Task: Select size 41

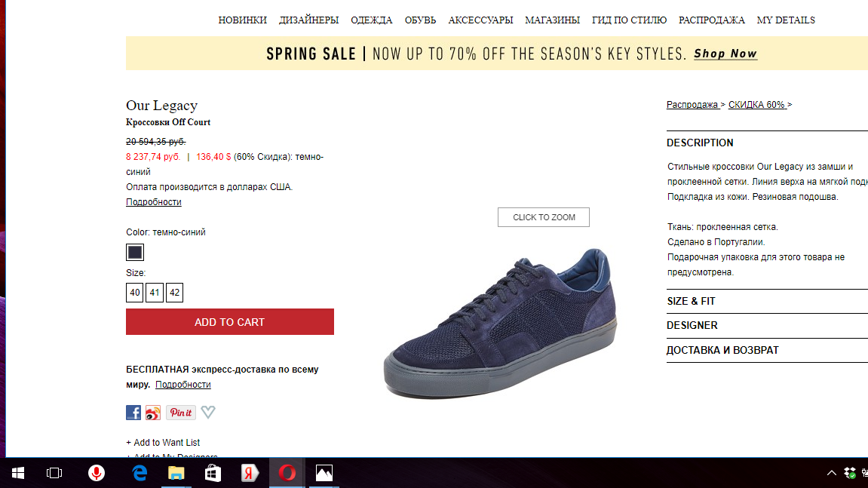Action: pos(155,293)
